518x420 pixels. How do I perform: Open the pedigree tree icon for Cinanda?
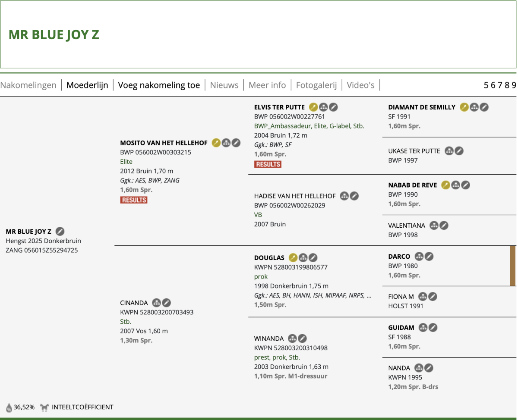pos(157,303)
